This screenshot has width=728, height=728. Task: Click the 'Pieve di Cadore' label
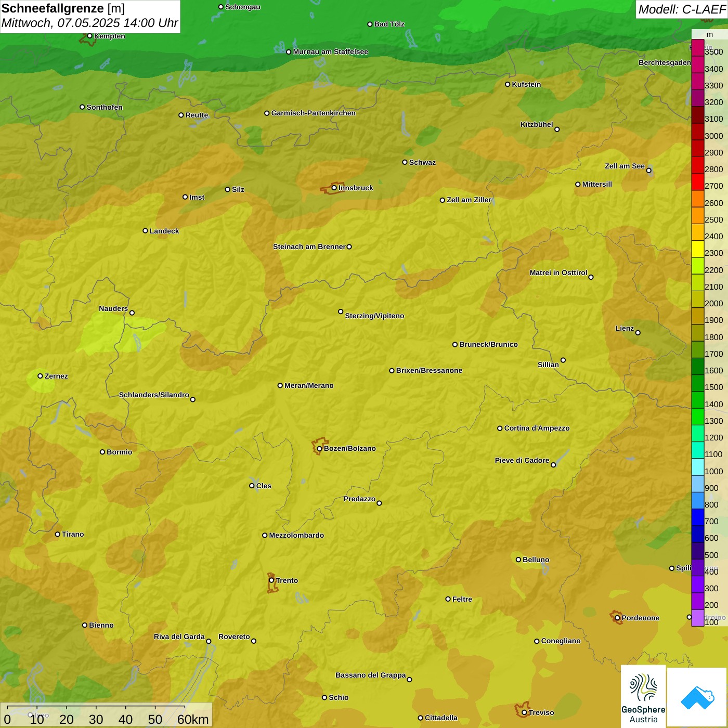click(x=522, y=460)
